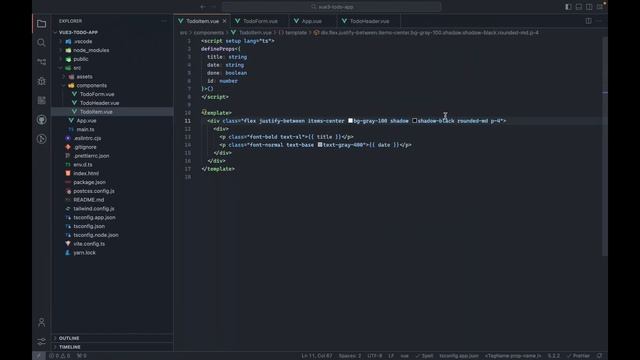Click the editor vertical scrollbar
The image size is (640, 360).
pos(605,147)
